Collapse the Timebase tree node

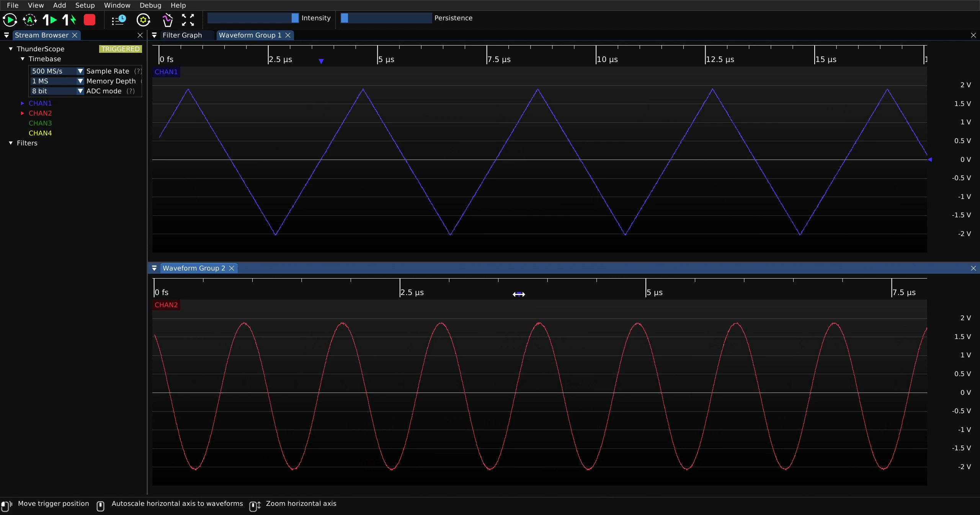[23, 59]
